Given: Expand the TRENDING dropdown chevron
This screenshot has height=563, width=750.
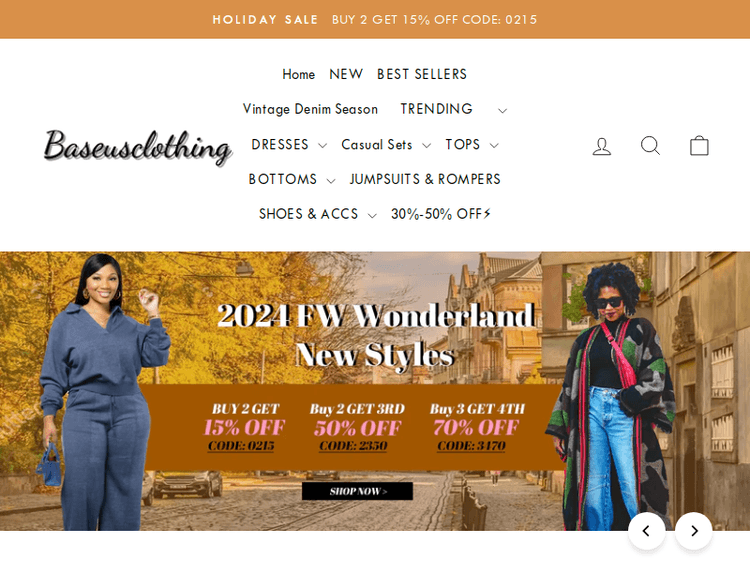Looking at the screenshot, I should tap(502, 110).
